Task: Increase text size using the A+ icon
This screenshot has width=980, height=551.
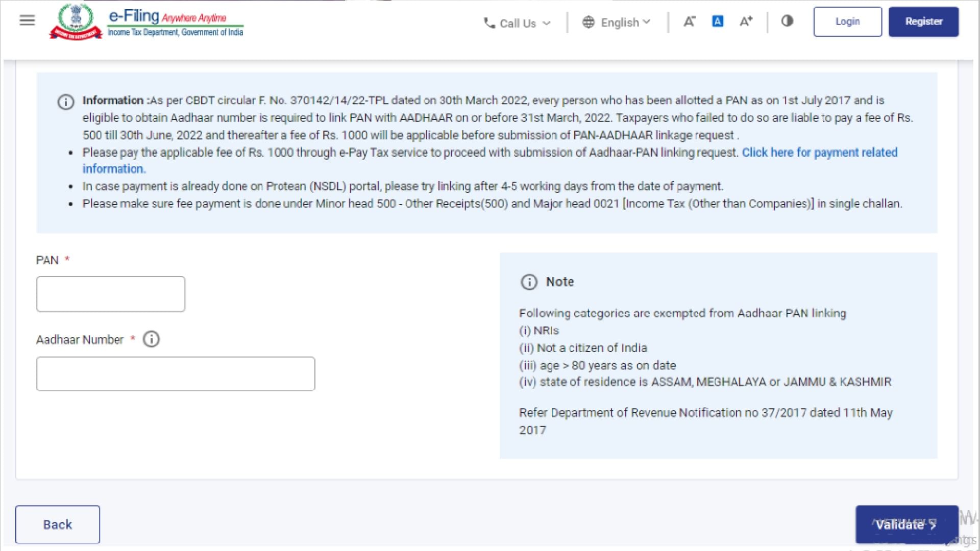Action: click(x=746, y=21)
